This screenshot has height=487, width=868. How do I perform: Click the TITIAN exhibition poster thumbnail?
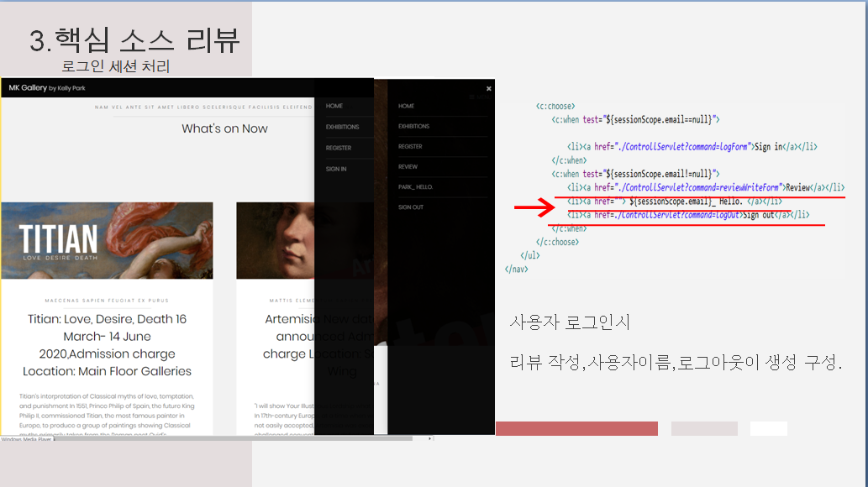[x=107, y=240]
